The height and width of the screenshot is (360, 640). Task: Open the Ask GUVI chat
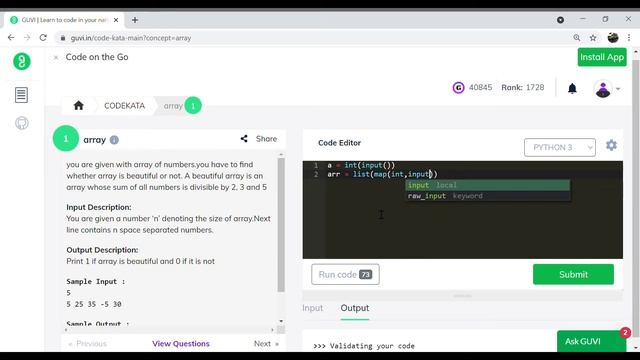coord(591,341)
